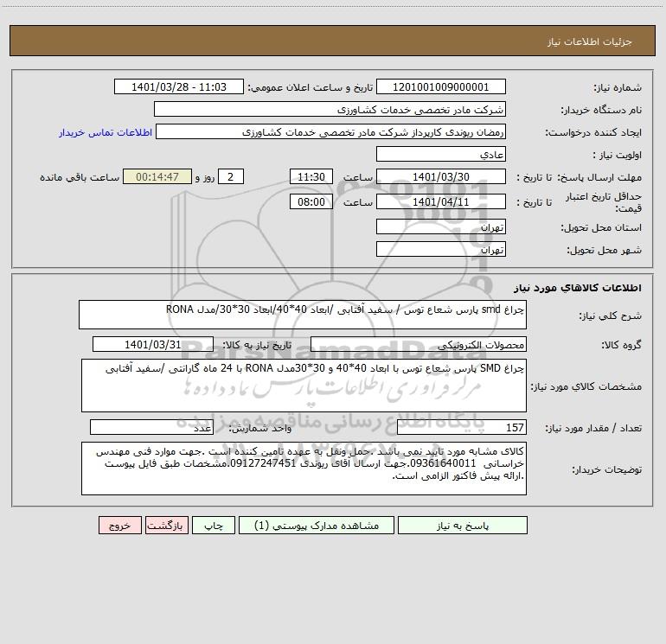This screenshot has height=644, width=666.
Task: Click the announcement date field 1401/03/28 - 11:03
Action: coord(179,86)
